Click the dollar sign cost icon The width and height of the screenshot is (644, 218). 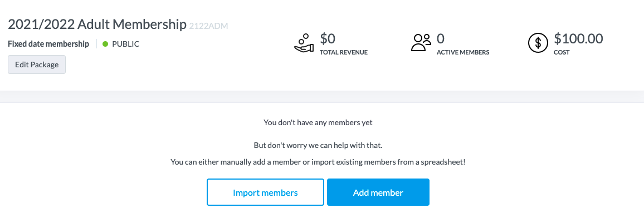[538, 43]
